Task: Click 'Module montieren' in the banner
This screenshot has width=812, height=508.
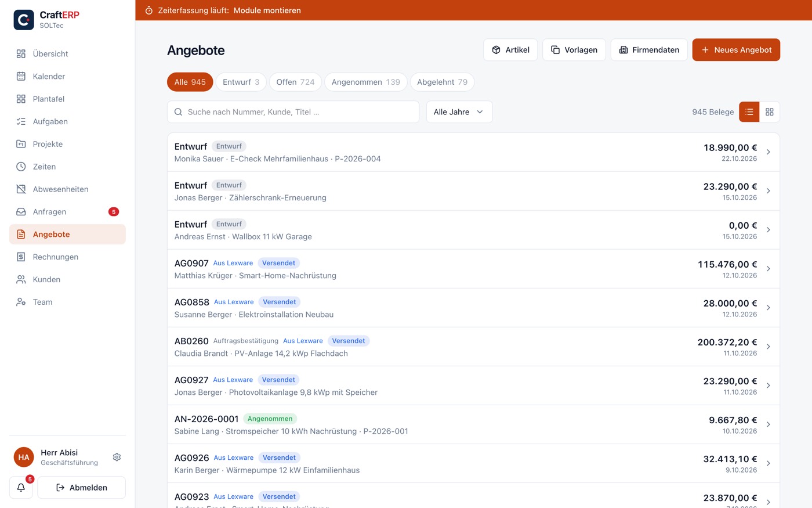Action: point(267,10)
